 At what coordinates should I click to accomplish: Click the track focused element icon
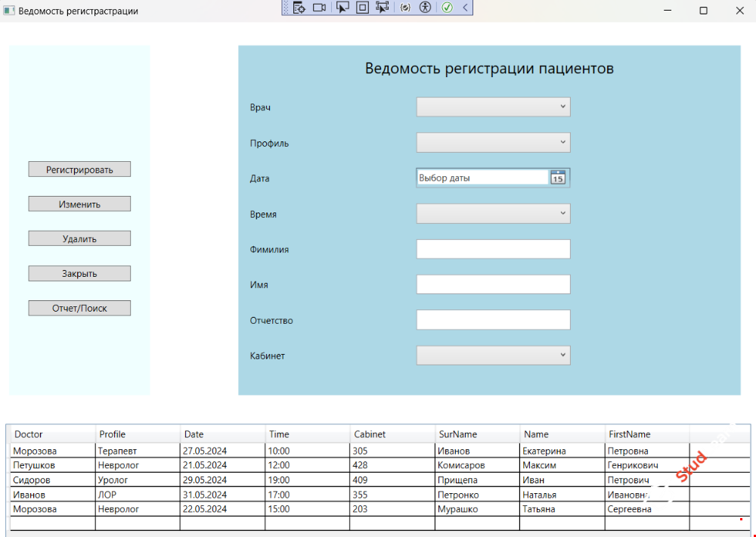pos(382,8)
